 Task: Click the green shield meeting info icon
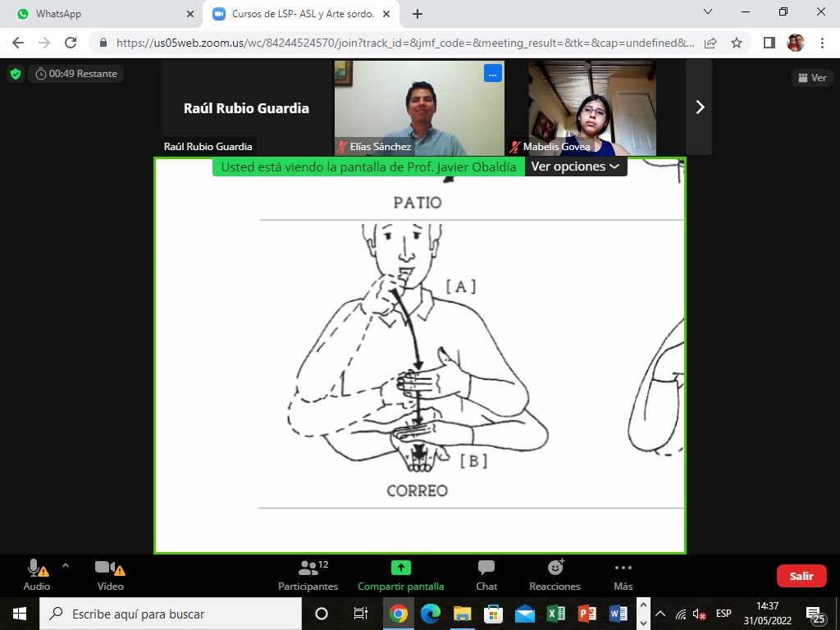pyautogui.click(x=16, y=74)
